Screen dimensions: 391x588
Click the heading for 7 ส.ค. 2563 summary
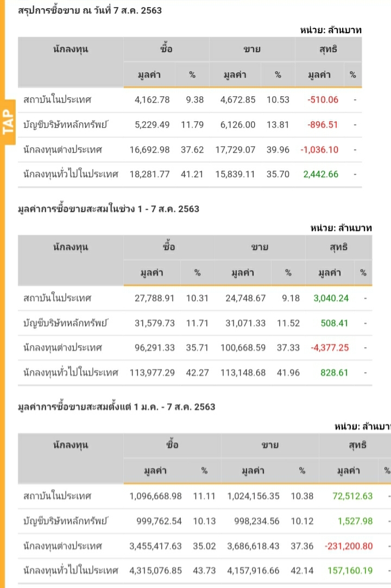[x=90, y=10]
